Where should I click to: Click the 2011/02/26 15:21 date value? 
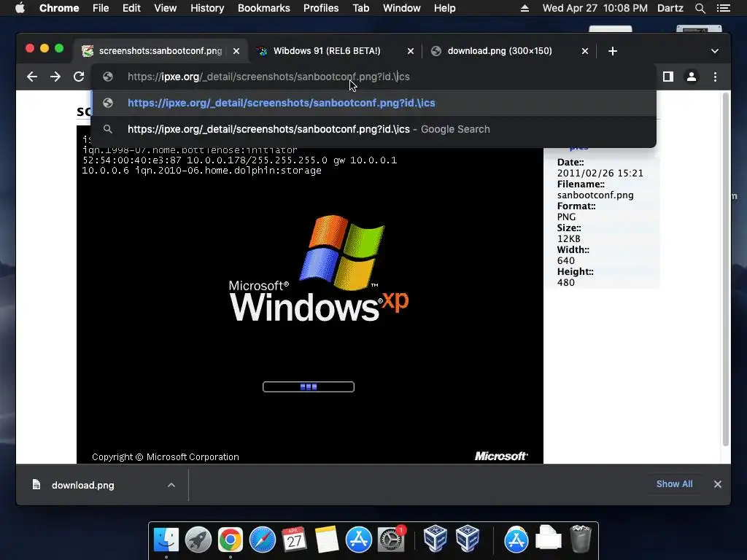coord(600,174)
